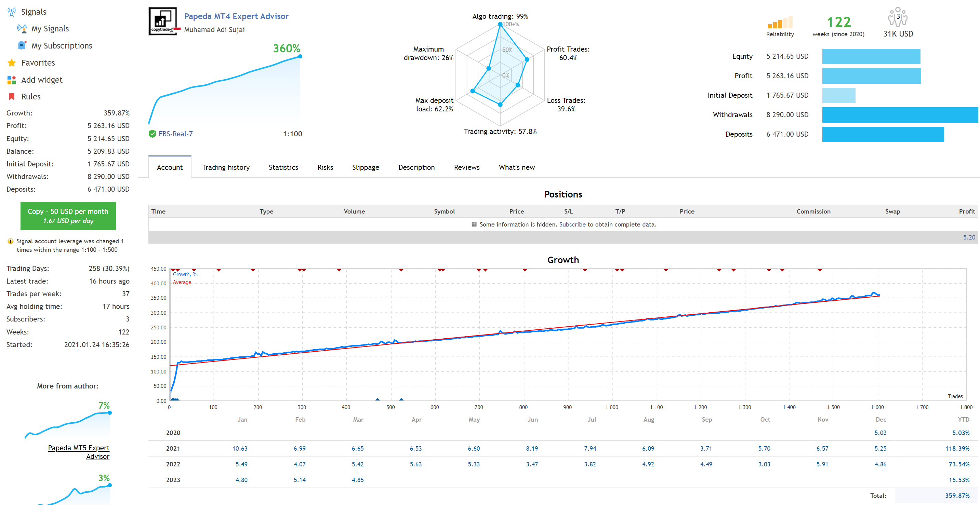Click the My Signals icon
Viewport: 980px width, 505px height.
22,28
